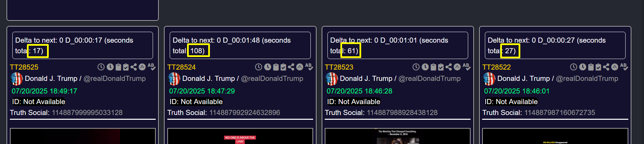Open Truth Social ID 114887992924632896
The height and width of the screenshot is (144, 644).
245,113
